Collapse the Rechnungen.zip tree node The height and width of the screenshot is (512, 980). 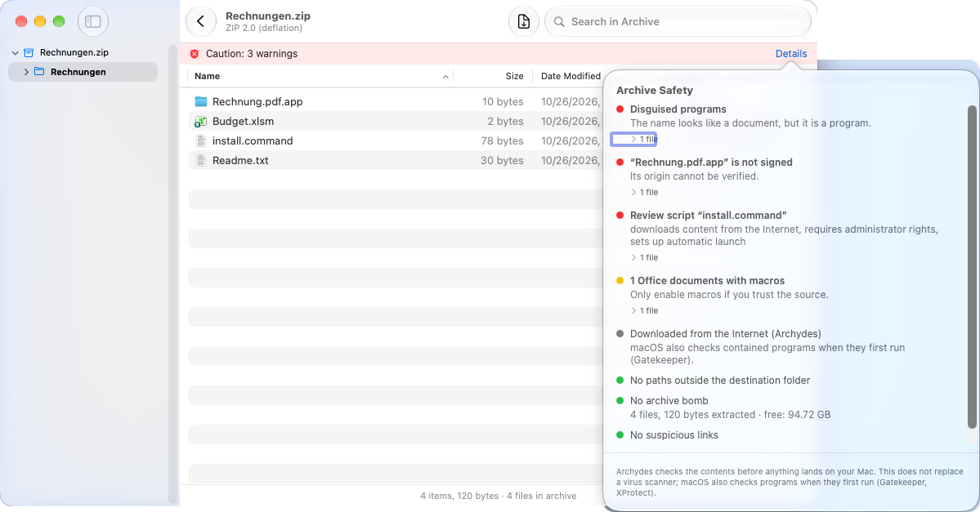point(15,53)
